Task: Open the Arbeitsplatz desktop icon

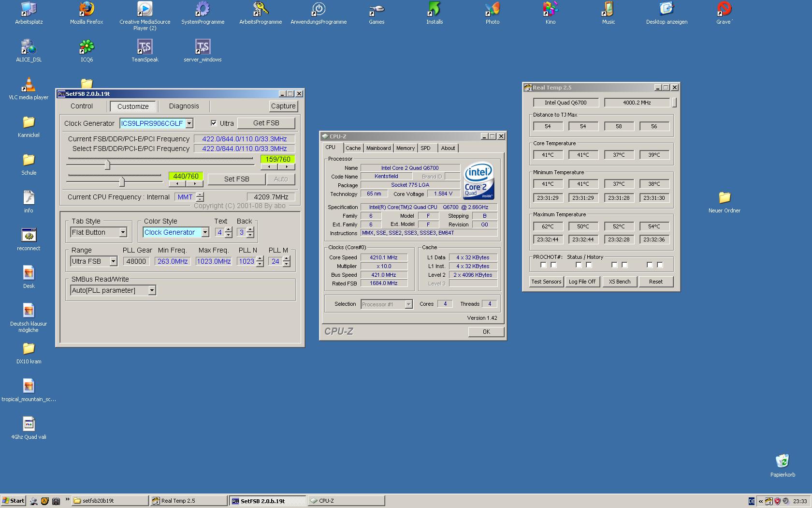Action: tap(29, 13)
